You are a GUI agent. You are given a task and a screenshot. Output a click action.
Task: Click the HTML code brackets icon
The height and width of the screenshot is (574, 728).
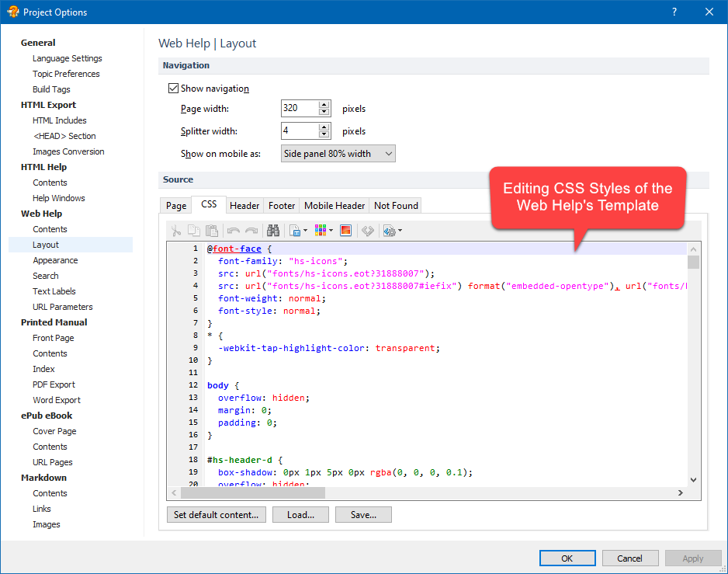click(368, 231)
